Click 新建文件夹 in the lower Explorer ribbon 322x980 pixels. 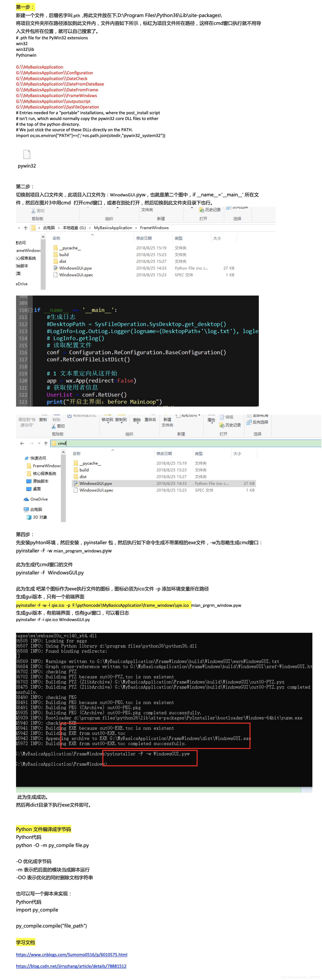coord(167,422)
